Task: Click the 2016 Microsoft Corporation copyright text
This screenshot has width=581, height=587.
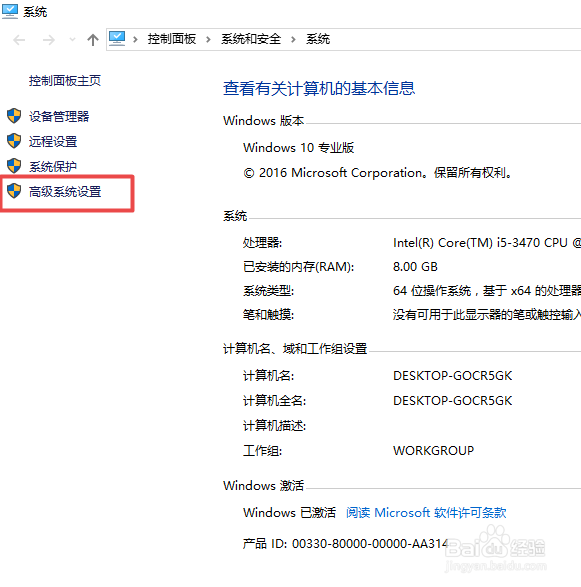Action: point(378,173)
